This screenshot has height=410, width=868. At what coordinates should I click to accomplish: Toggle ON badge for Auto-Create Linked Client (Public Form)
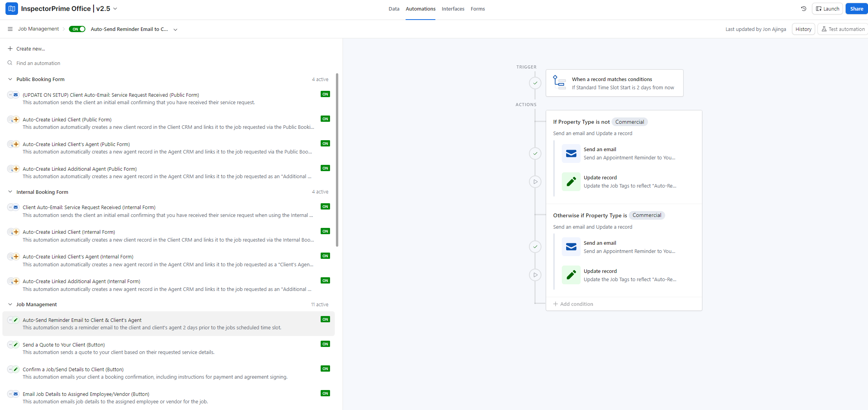[x=325, y=119]
